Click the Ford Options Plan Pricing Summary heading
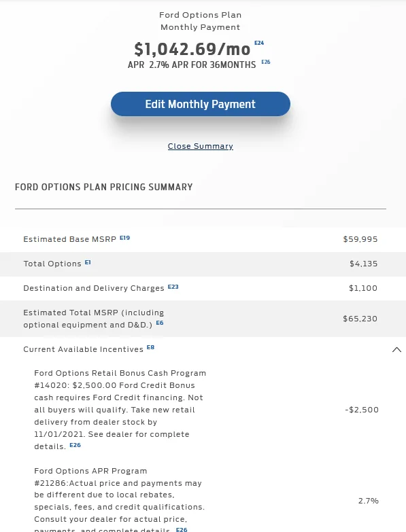 pos(104,187)
